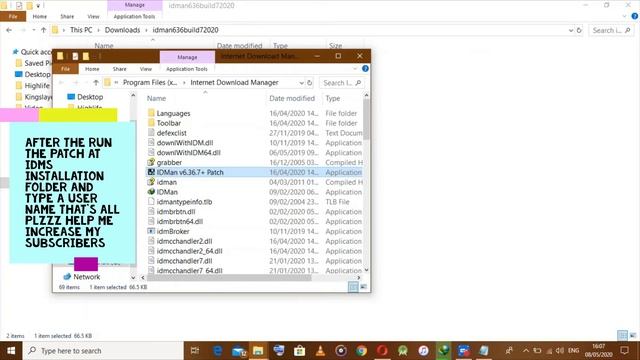Select Desktop in front window navigation pane
640x360 pixels.
90,97
